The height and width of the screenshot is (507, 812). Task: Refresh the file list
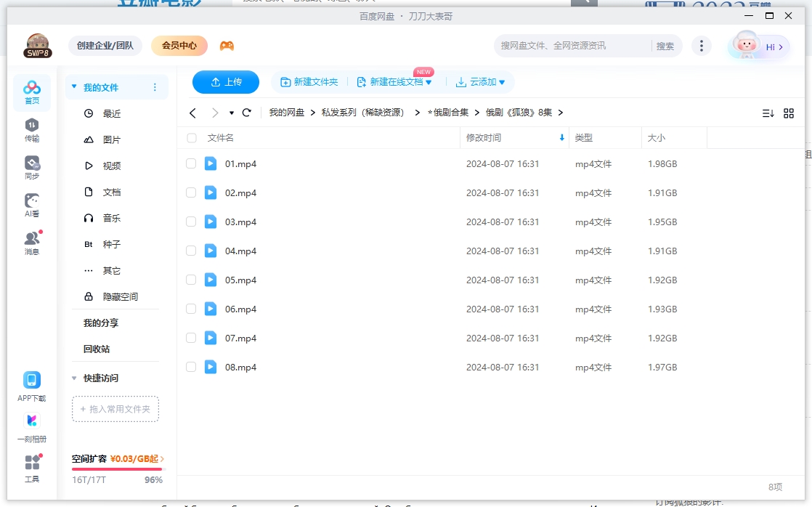click(x=246, y=113)
